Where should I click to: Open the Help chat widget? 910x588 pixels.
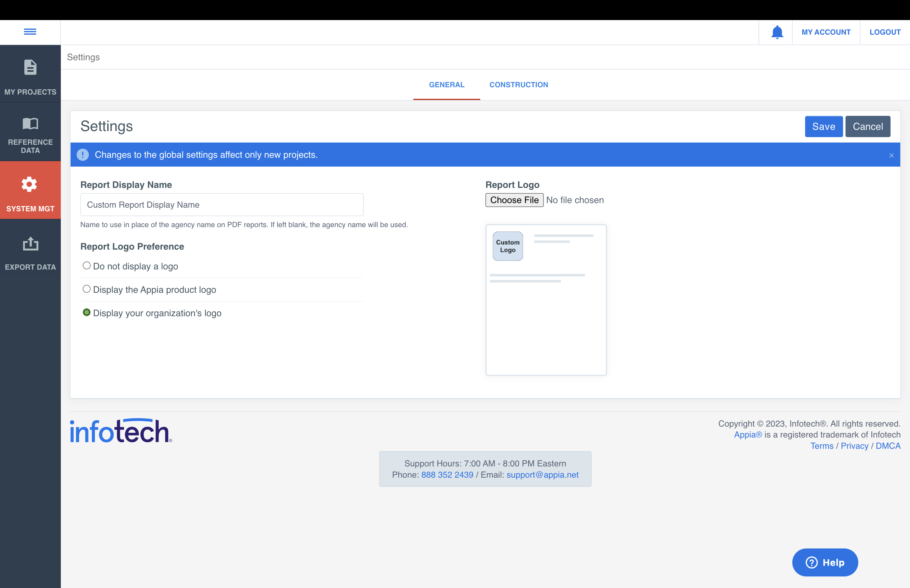click(825, 562)
